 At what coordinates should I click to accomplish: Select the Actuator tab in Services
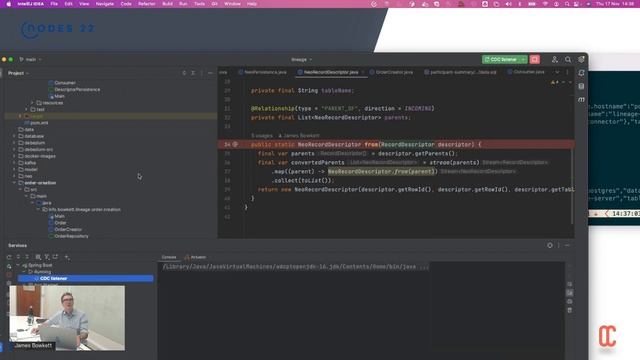[x=196, y=257]
